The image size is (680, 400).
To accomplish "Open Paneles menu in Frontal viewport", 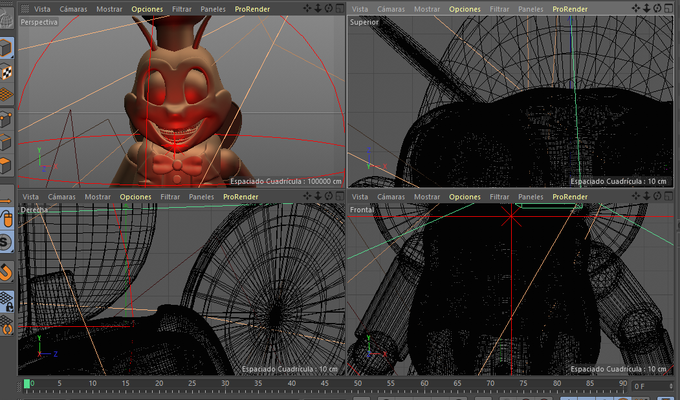I will click(x=531, y=197).
